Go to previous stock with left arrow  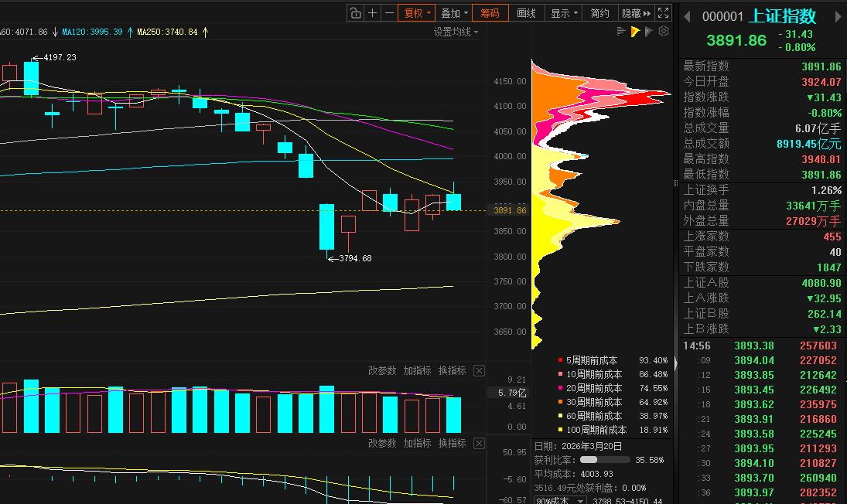687,17
